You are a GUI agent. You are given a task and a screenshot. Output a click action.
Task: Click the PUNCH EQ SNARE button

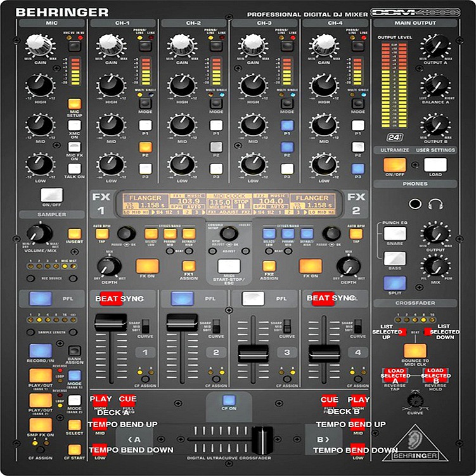(x=395, y=234)
